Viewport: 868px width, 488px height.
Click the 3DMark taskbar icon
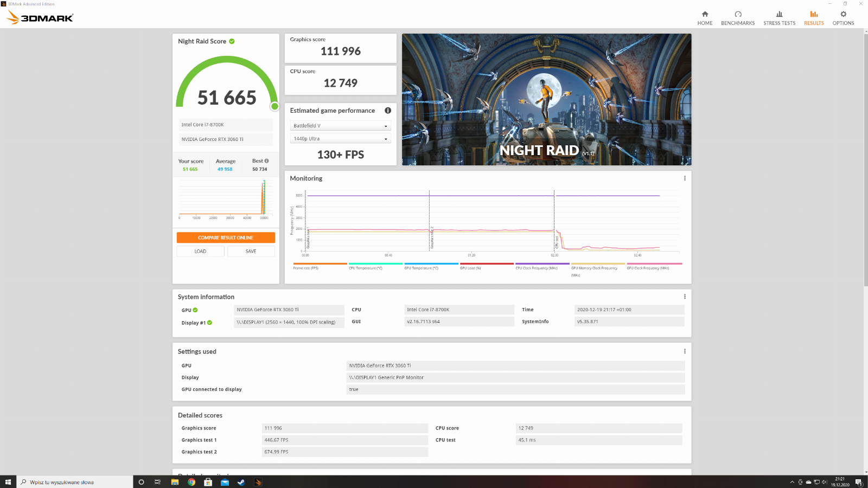(258, 482)
